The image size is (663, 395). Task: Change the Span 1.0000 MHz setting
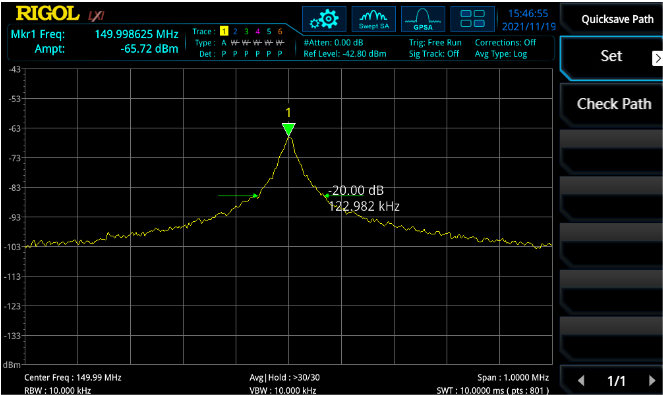click(513, 377)
